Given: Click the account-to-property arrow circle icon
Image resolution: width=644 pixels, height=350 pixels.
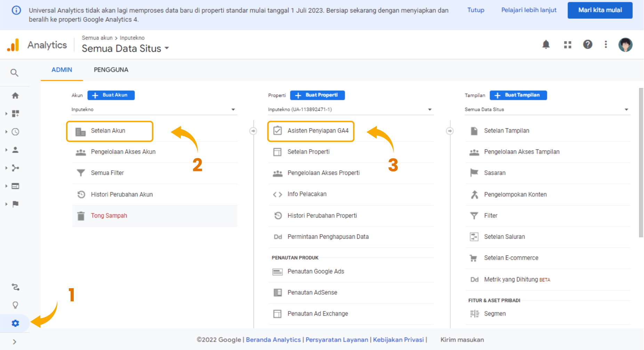Looking at the screenshot, I should click(253, 131).
